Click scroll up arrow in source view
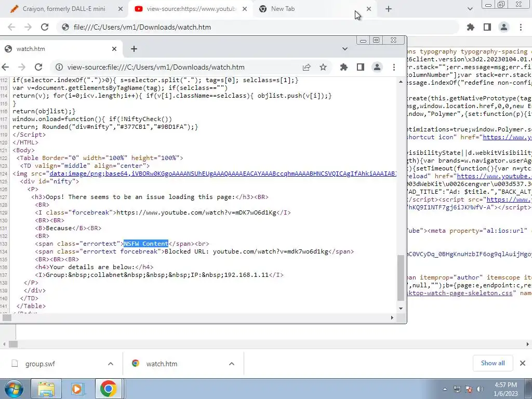Screen dimensions: 532x399 point(401,82)
